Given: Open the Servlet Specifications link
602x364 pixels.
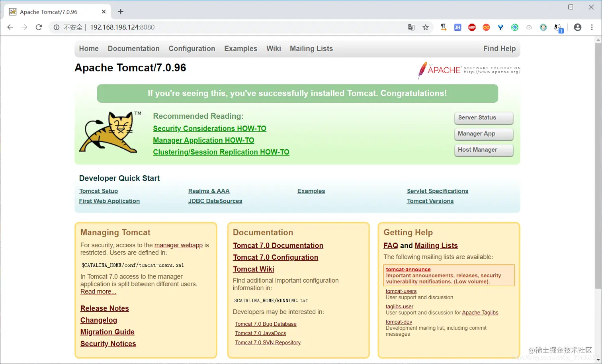Looking at the screenshot, I should pos(438,191).
